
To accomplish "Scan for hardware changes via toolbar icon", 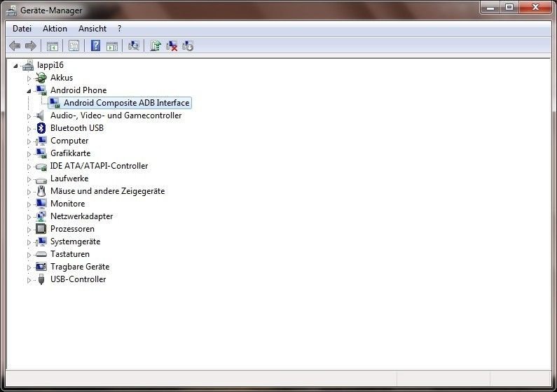I will coord(134,45).
